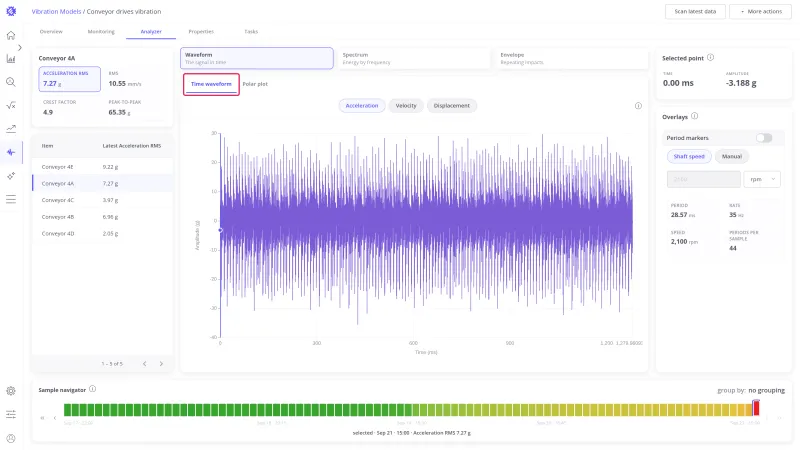The image size is (800, 450).
Task: Switch to the Analyzer tab
Action: point(151,32)
